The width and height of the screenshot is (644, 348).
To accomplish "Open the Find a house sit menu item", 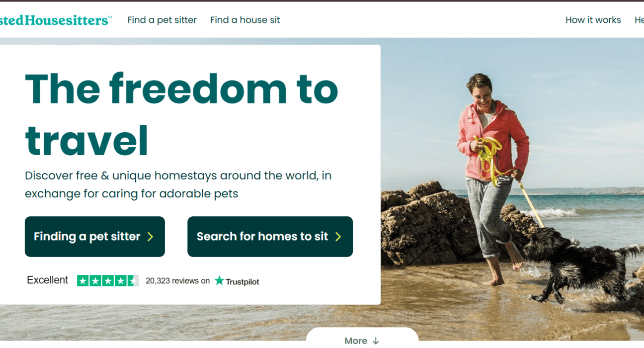I will coord(245,20).
